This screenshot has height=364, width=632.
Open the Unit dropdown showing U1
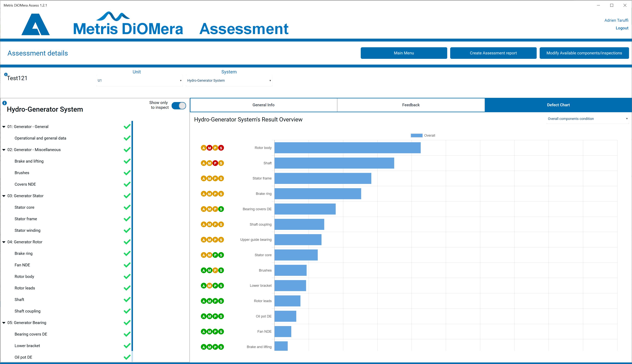pyautogui.click(x=139, y=81)
